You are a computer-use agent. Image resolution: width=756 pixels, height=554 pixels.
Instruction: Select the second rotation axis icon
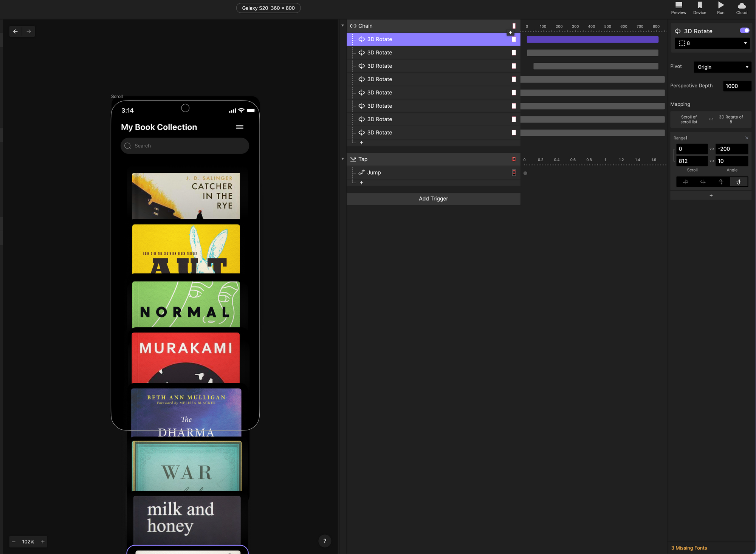pos(703,182)
